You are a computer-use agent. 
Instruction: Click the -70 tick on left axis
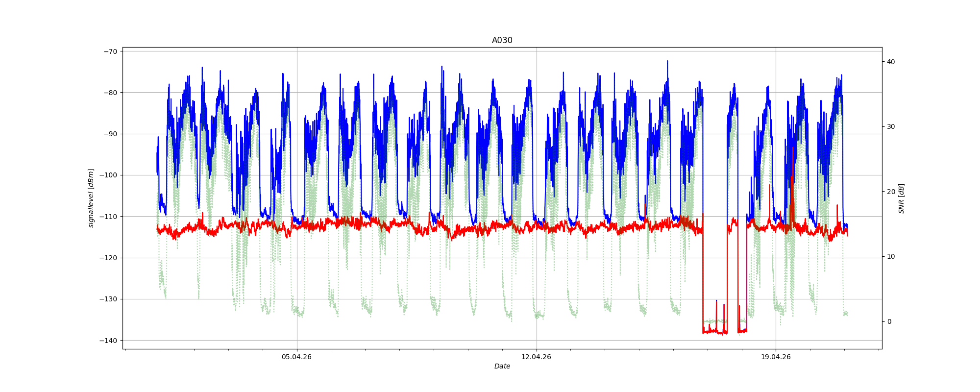point(110,51)
